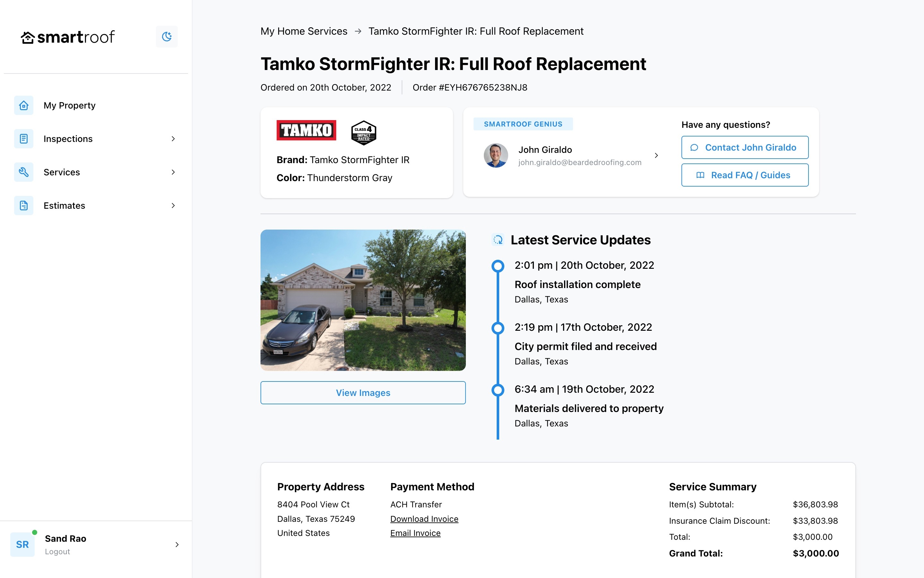Click Tamko StormFighter IR breadcrumb title
The width and height of the screenshot is (924, 578).
pyautogui.click(x=476, y=31)
